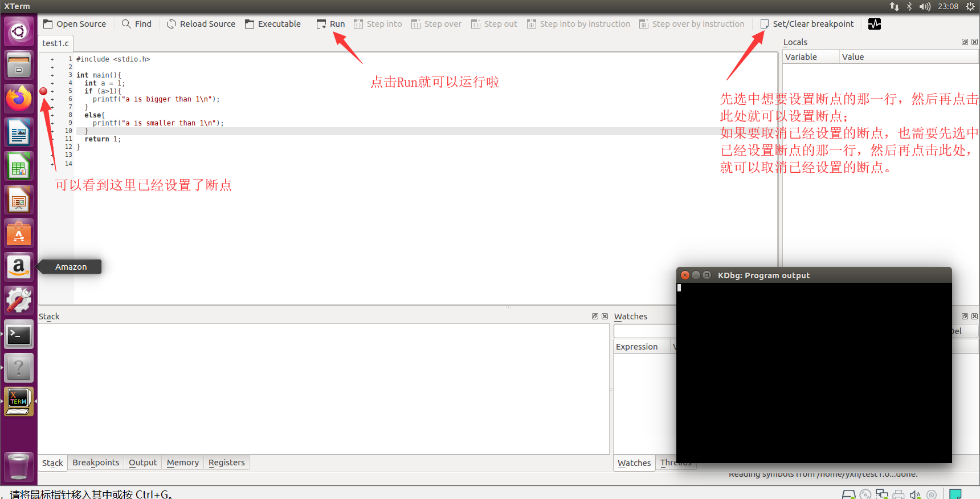Click the Step over toolbar button
The height and width of the screenshot is (499, 980).
(x=436, y=24)
